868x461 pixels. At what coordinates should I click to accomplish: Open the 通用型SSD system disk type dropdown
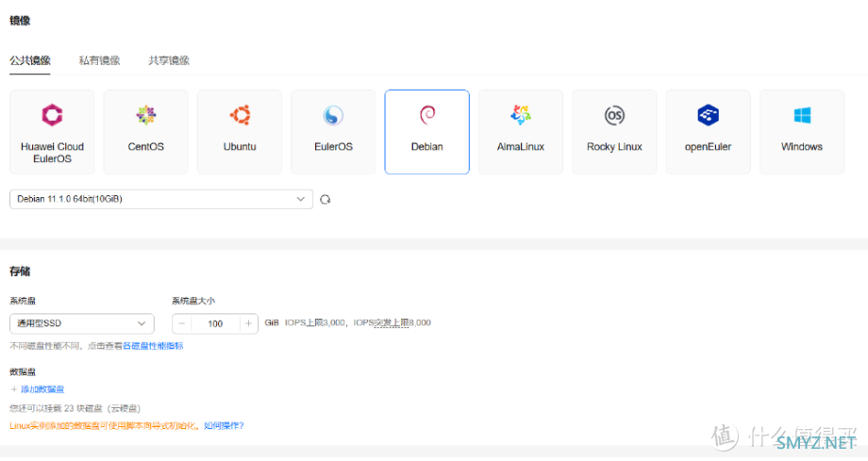[82, 323]
